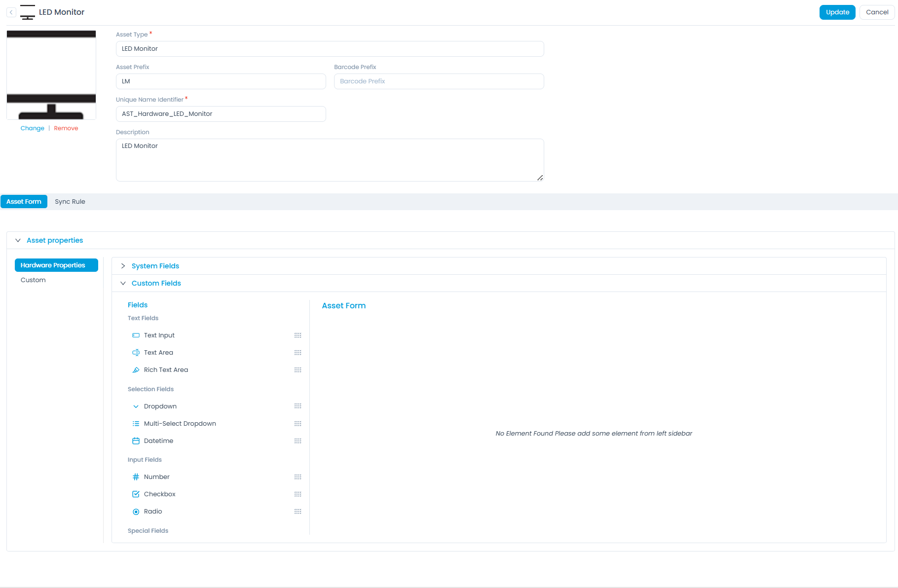Select the Rich Text Area field icon
This screenshot has width=898, height=588.
click(136, 369)
